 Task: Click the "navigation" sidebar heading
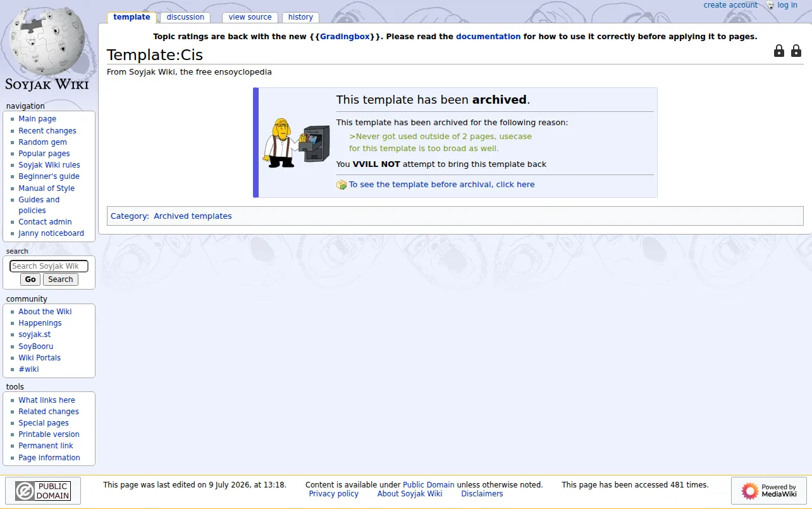click(25, 106)
